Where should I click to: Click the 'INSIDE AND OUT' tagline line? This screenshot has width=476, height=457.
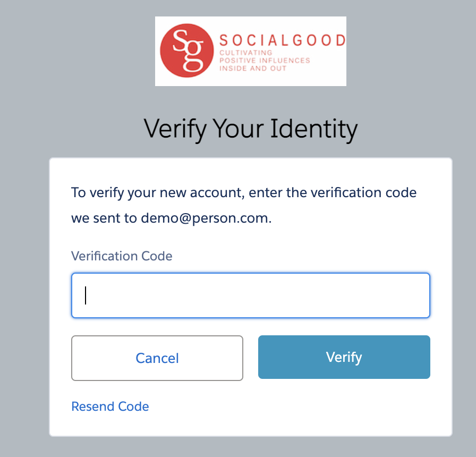point(253,69)
